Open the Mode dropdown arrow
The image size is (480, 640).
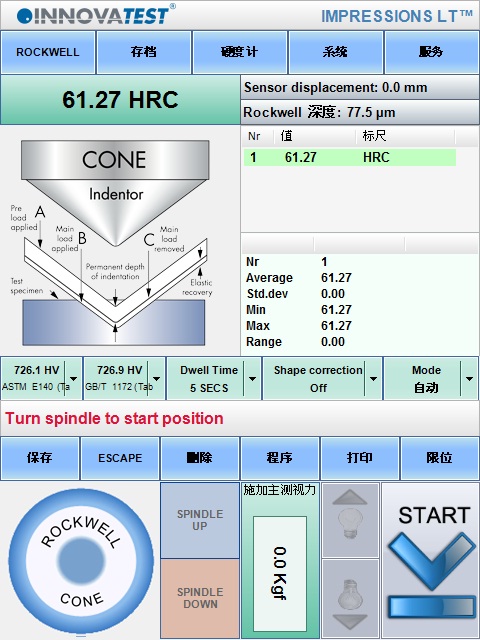pos(469,379)
